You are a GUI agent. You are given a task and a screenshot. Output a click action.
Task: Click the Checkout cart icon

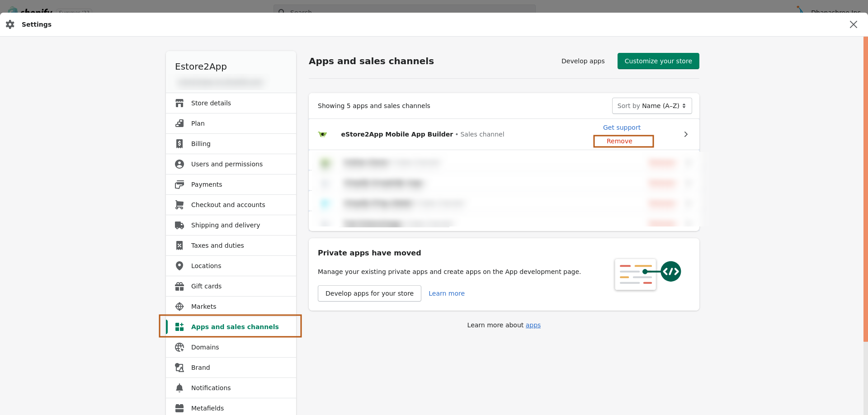(x=179, y=205)
